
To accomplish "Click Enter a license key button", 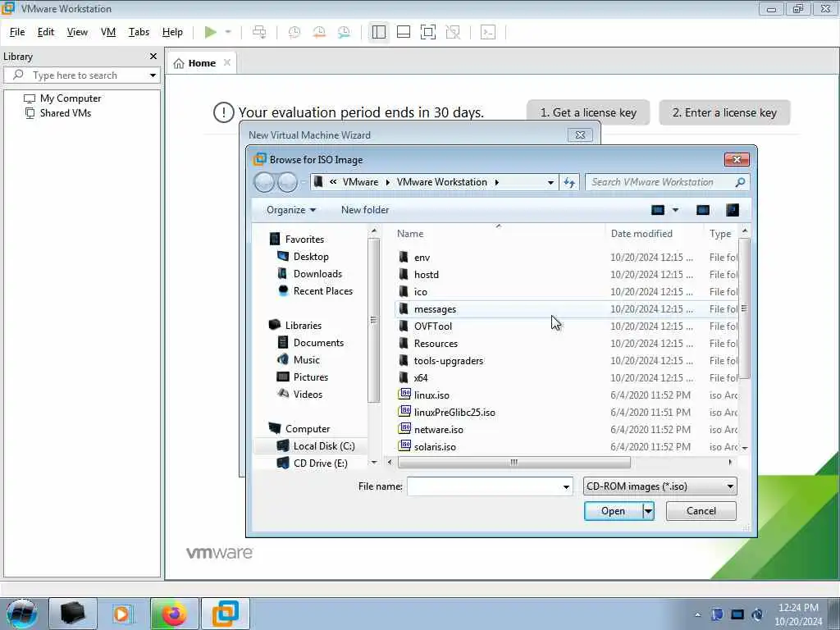I will [724, 112].
